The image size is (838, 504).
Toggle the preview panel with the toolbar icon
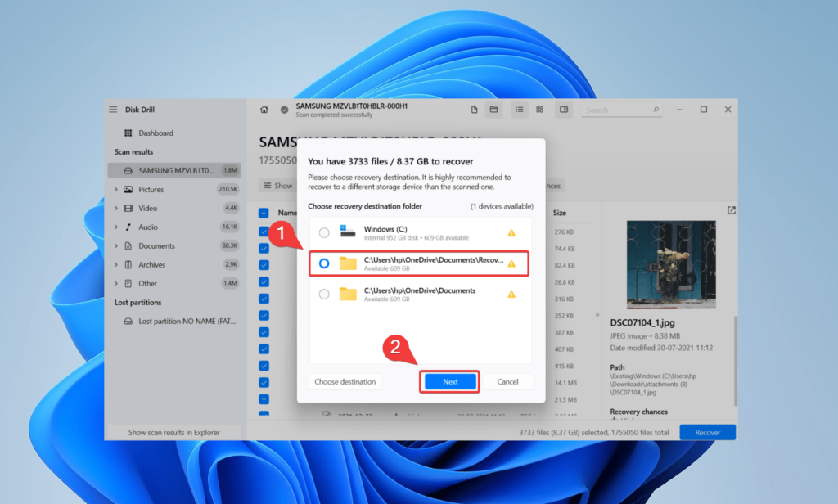click(x=563, y=109)
